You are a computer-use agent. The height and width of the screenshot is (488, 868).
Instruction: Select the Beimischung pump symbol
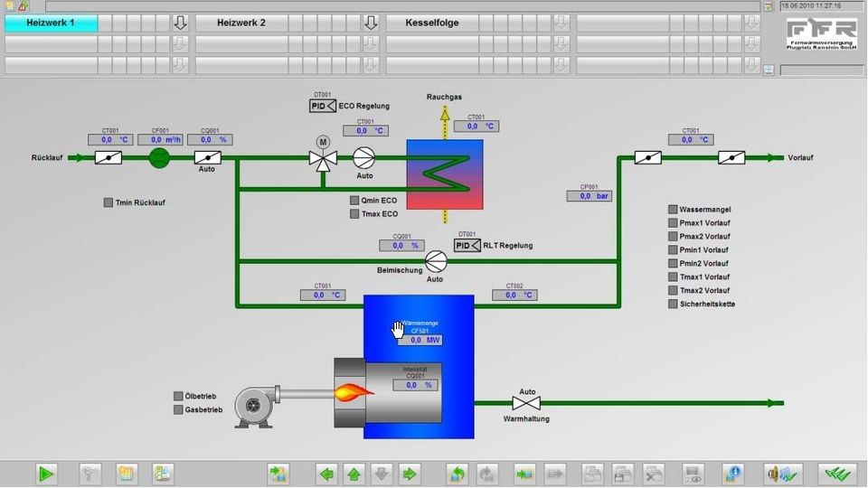tap(436, 261)
